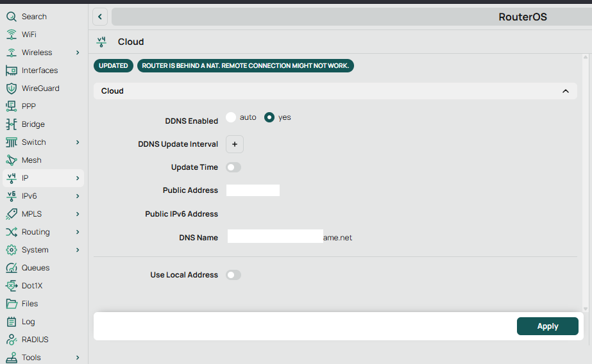Screen dimensions: 592x364
Task: Expand the Tools submenu arrow
Action: click(78, 358)
